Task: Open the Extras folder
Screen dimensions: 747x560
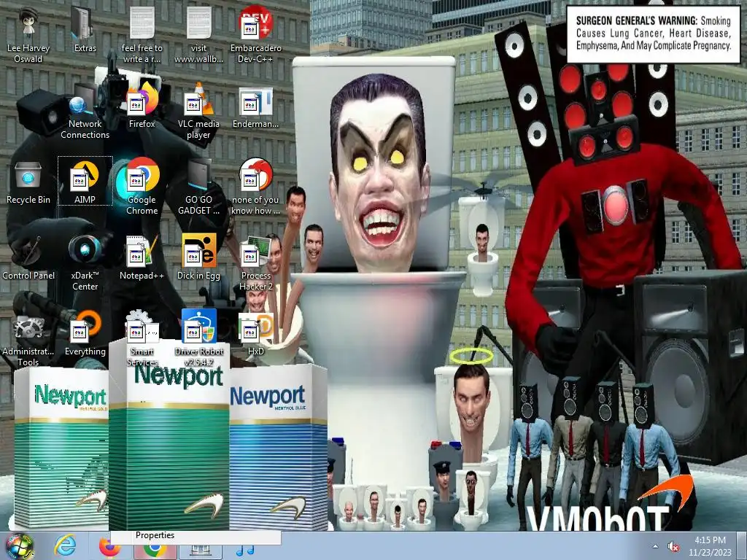Action: click(x=85, y=29)
